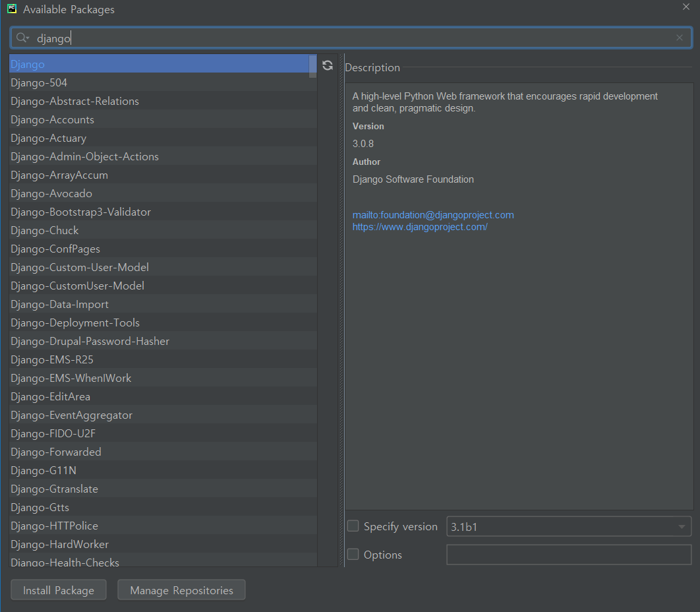
Task: Select Django-ConfPages package
Action: [x=163, y=249]
